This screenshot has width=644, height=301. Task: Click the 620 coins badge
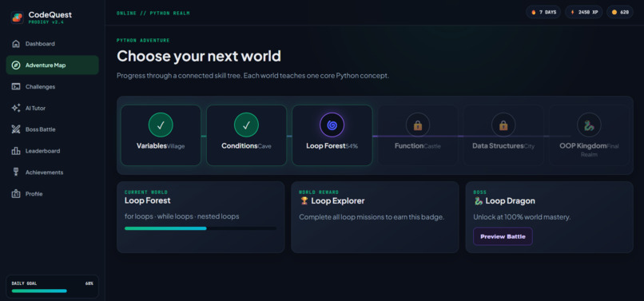(620, 12)
